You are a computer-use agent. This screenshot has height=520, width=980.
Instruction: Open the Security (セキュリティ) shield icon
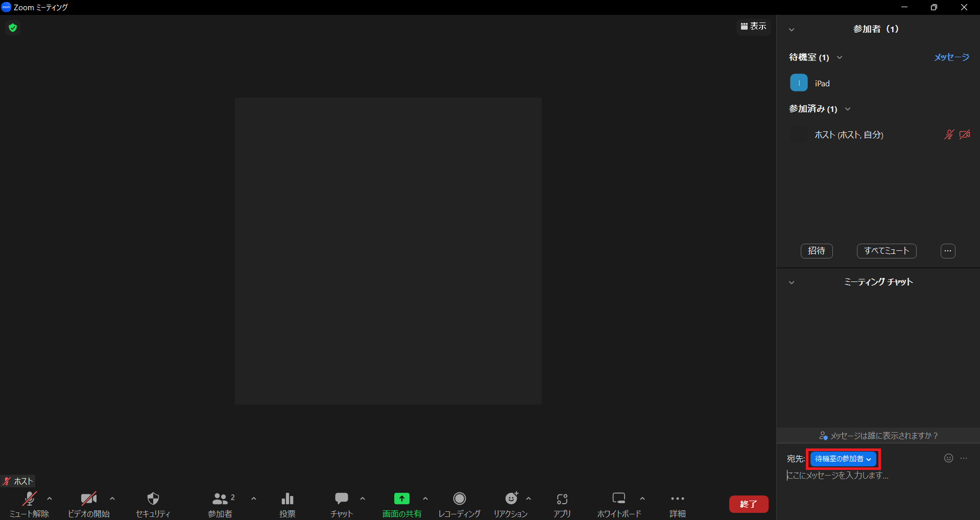tap(153, 499)
